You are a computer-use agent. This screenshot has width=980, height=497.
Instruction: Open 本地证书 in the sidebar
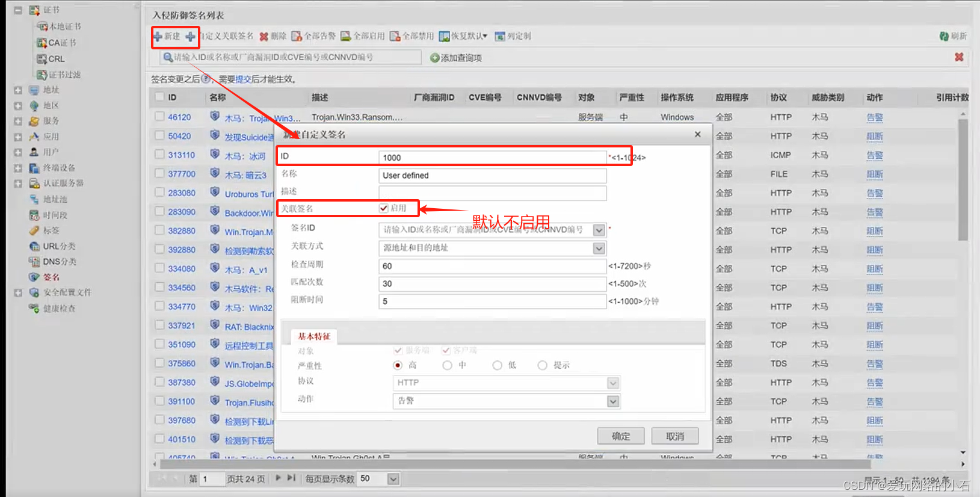pyautogui.click(x=59, y=26)
